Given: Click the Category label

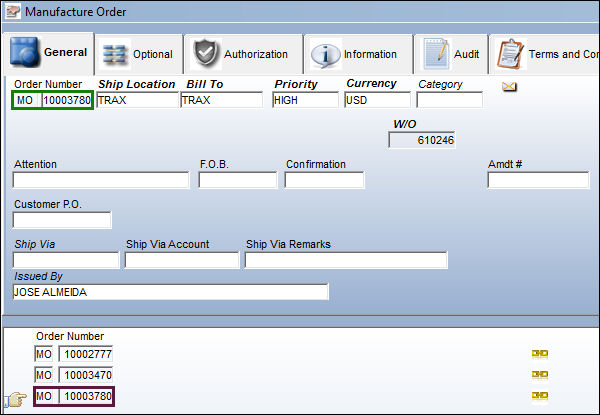Looking at the screenshot, I should pyautogui.click(x=440, y=84).
